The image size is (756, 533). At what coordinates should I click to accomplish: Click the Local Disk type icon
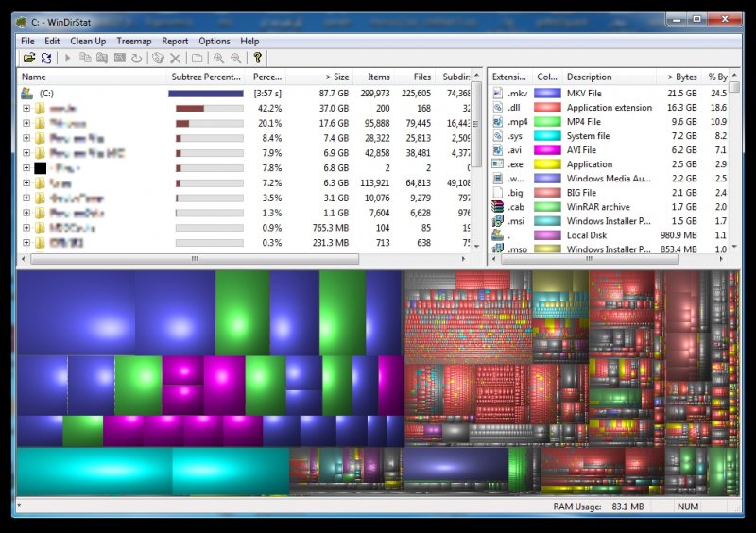click(498, 235)
